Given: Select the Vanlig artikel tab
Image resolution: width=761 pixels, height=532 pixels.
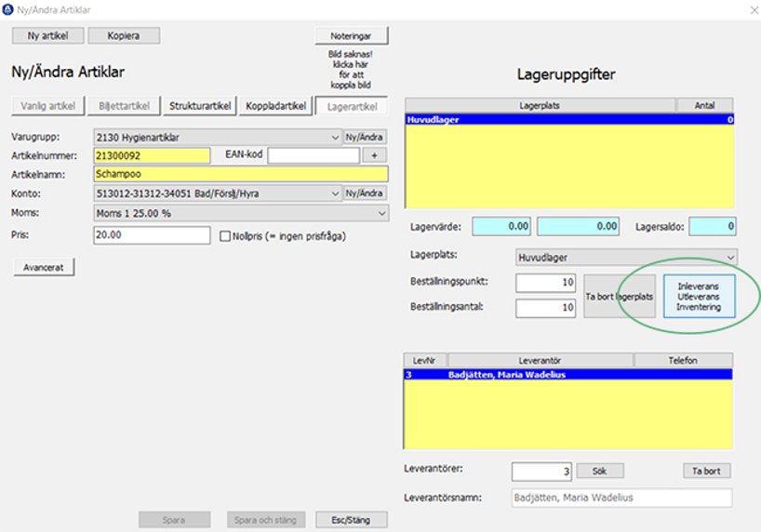Looking at the screenshot, I should point(47,106).
